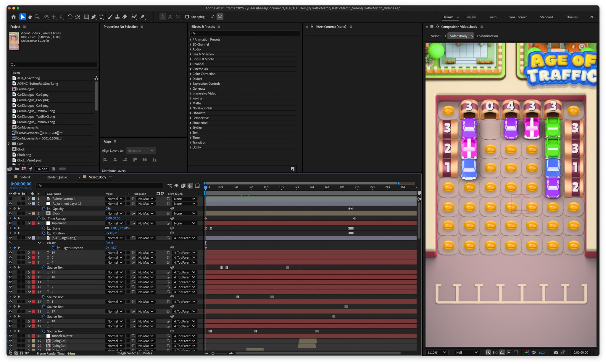
Task: Click the label color swatch of layer 6
Action: [33, 253]
